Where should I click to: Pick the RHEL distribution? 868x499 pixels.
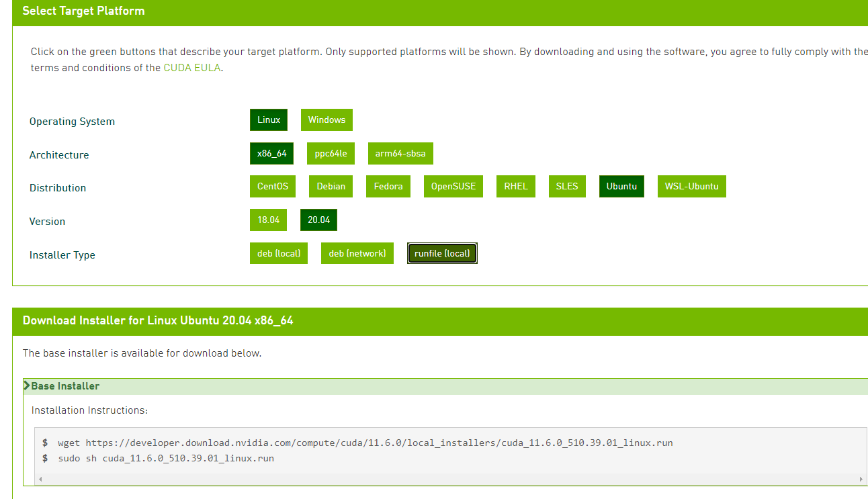pyautogui.click(x=516, y=187)
